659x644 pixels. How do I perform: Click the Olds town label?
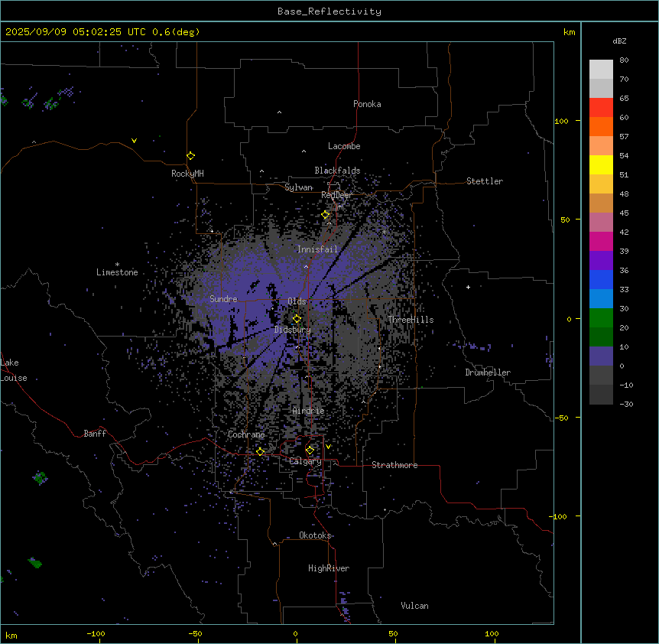click(x=297, y=301)
